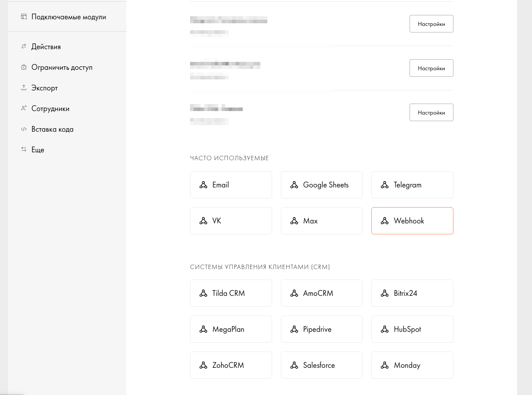Click the integration icon in Salesforce card
The height and width of the screenshot is (395, 532).
pyautogui.click(x=294, y=365)
